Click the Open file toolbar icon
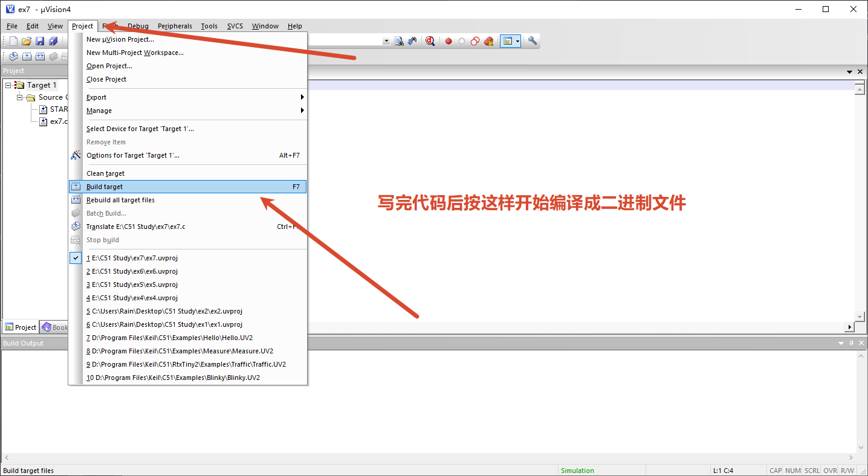Viewport: 868px width, 476px height. click(26, 40)
